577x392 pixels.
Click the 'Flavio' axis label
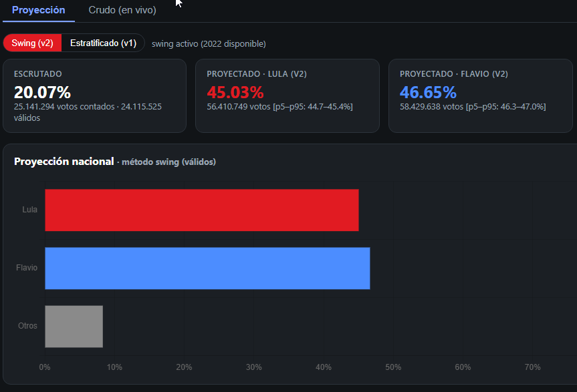(x=27, y=268)
